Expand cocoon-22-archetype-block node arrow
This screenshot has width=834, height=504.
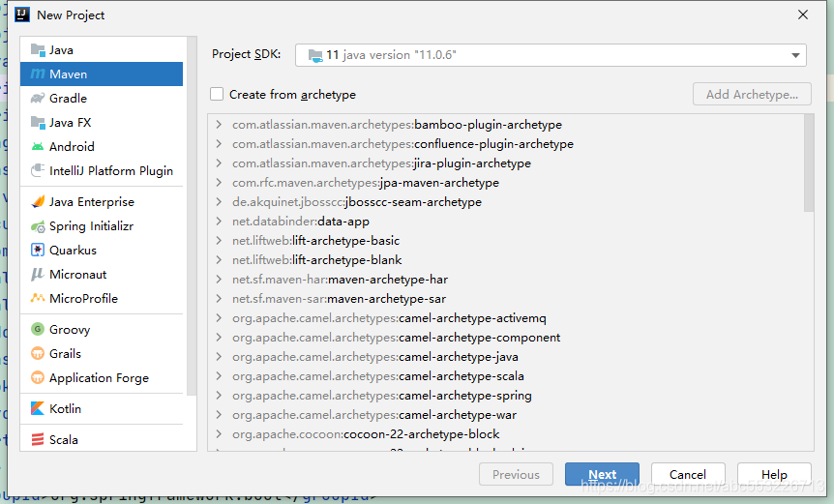[x=219, y=434]
